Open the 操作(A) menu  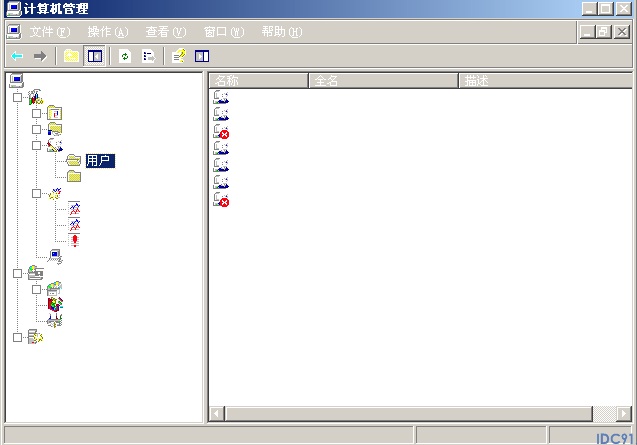click(x=108, y=32)
